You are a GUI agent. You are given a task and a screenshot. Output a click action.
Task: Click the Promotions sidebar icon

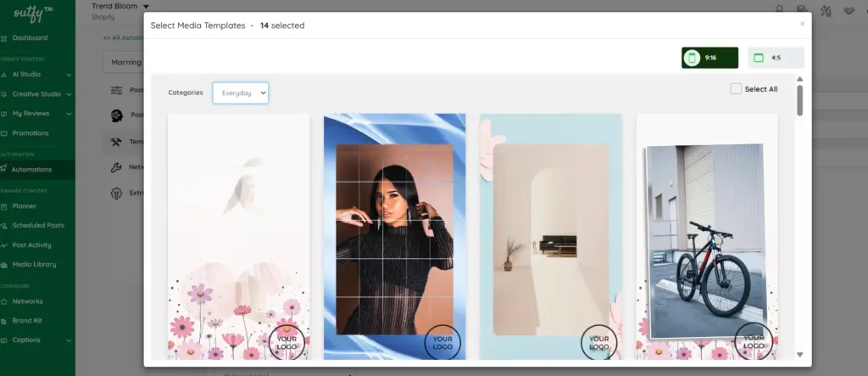[4, 133]
